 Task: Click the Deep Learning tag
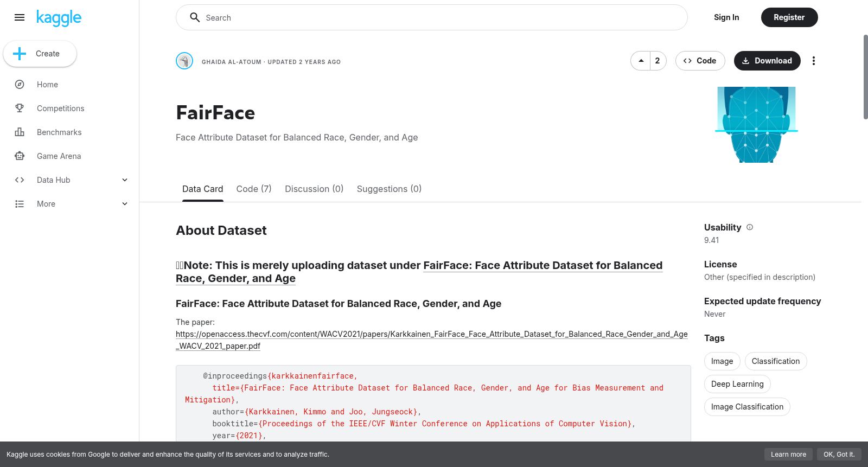pyautogui.click(x=737, y=384)
